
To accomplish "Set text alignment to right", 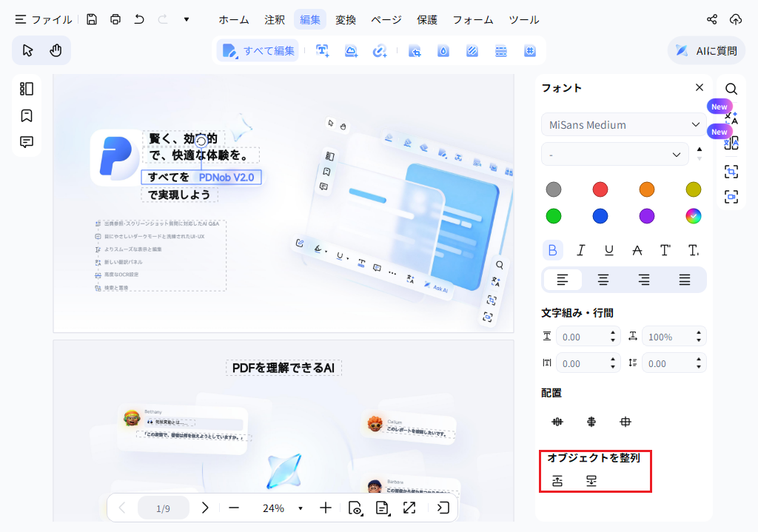I will [x=643, y=280].
